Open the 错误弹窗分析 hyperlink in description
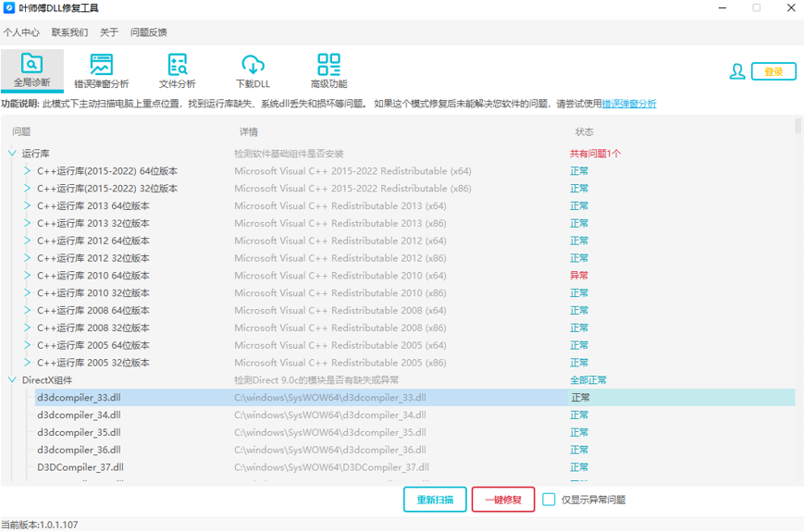The height and width of the screenshot is (532, 804). pyautogui.click(x=628, y=104)
